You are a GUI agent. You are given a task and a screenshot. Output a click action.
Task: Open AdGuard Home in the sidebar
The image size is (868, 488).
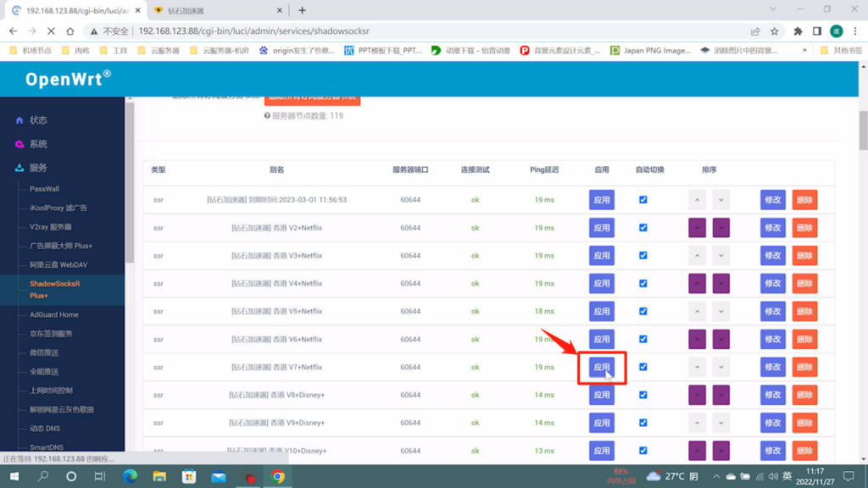(53, 315)
